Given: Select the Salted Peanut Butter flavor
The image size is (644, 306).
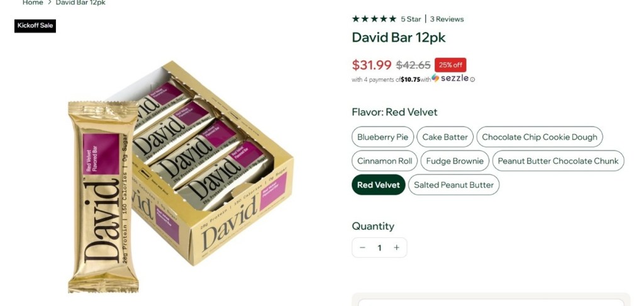Looking at the screenshot, I should coord(454,184).
